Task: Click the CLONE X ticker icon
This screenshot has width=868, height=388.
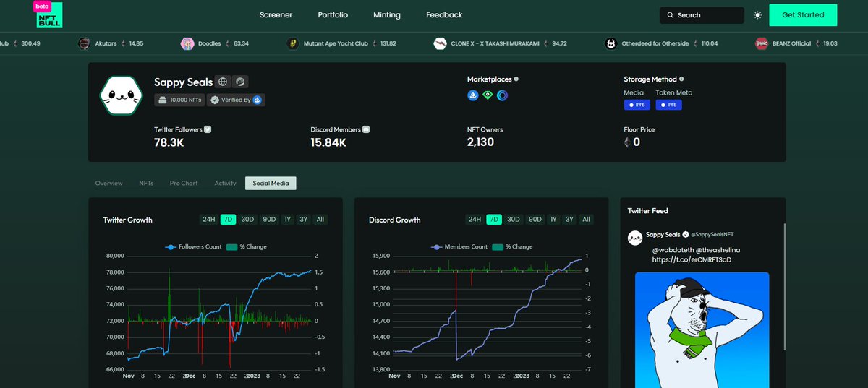Action: pos(440,43)
